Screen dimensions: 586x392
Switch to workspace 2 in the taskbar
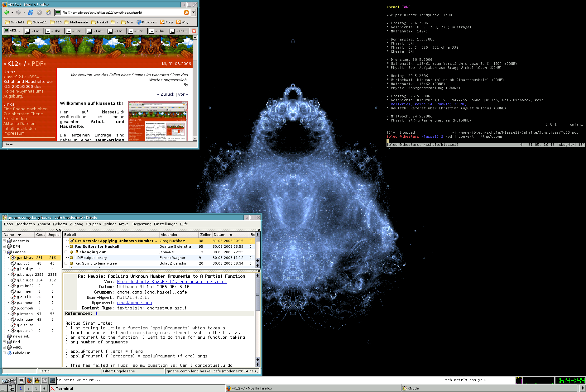(x=28, y=388)
